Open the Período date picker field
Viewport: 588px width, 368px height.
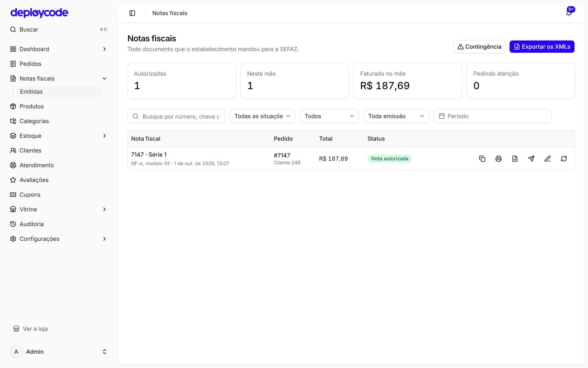click(492, 116)
